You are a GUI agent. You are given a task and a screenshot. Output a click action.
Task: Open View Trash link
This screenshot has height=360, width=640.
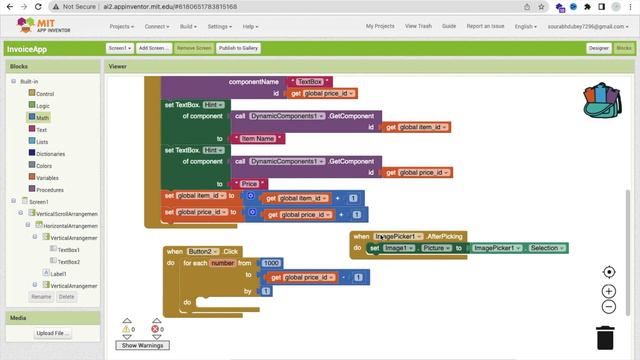click(418, 26)
